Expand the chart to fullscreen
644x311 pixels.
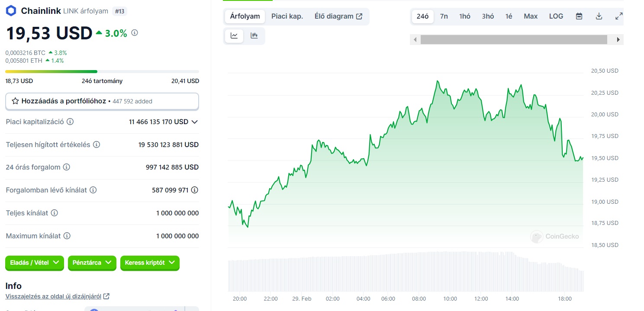619,16
